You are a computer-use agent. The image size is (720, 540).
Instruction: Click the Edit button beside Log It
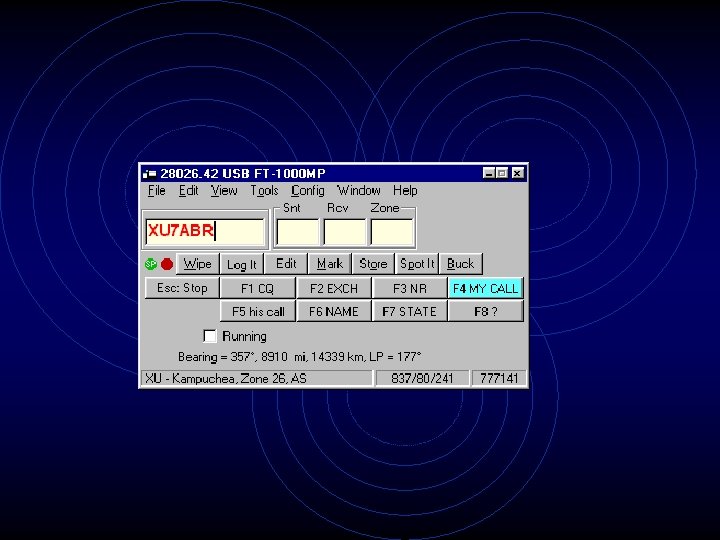286,264
